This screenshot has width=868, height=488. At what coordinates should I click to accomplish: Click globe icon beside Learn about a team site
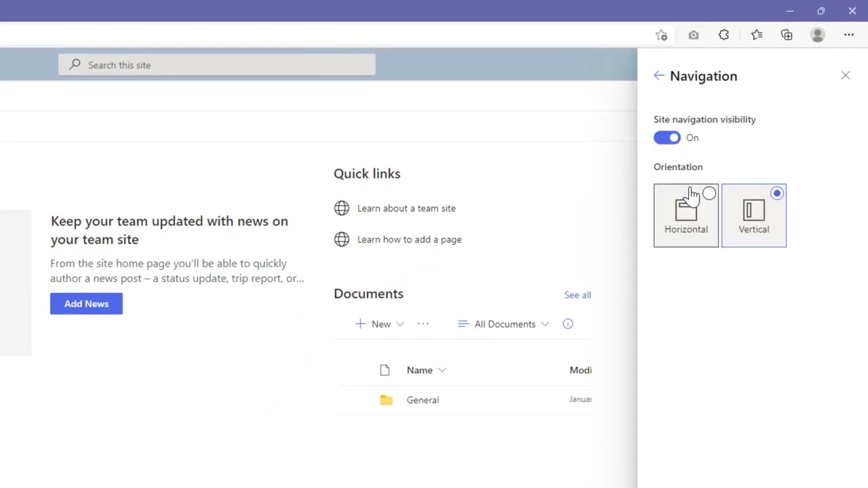tap(342, 208)
